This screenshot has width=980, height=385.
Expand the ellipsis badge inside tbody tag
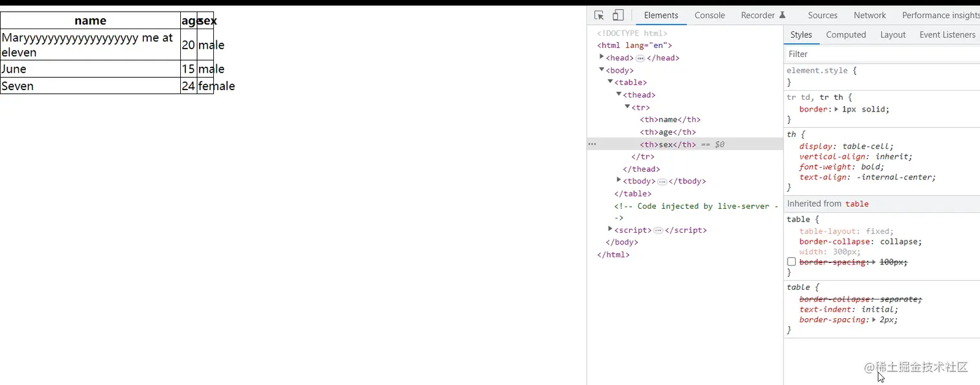(x=662, y=181)
